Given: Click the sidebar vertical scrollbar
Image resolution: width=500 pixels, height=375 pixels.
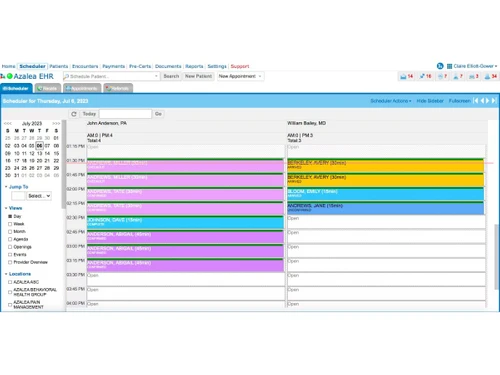Looking at the screenshot, I should click(64, 165).
